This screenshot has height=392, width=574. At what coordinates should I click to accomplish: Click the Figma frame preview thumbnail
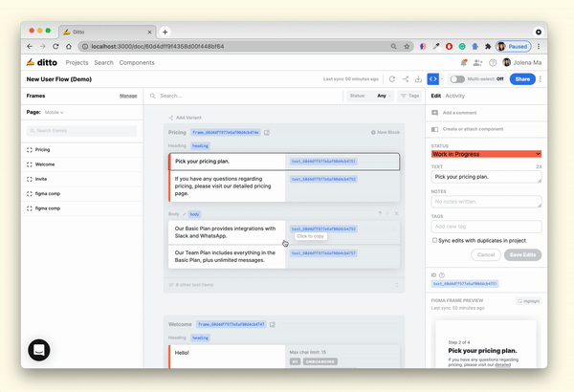pyautogui.click(x=485, y=344)
